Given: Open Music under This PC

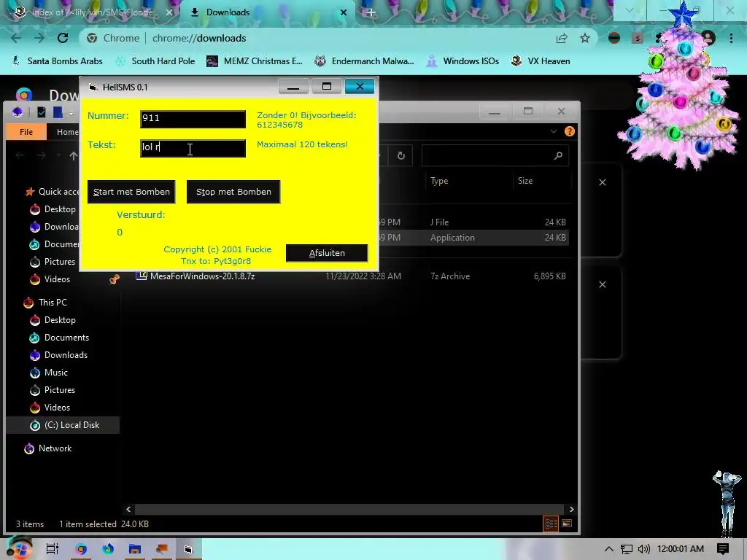Looking at the screenshot, I should coord(55,373).
